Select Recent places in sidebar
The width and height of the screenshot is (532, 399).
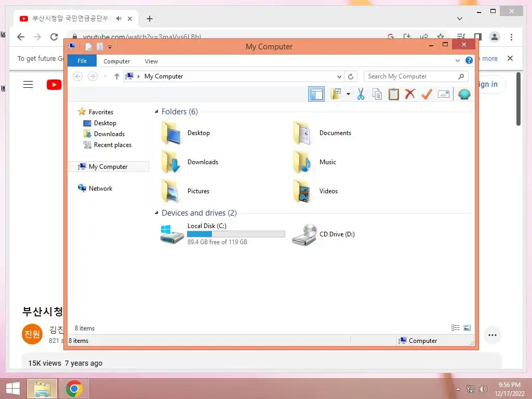coord(112,145)
